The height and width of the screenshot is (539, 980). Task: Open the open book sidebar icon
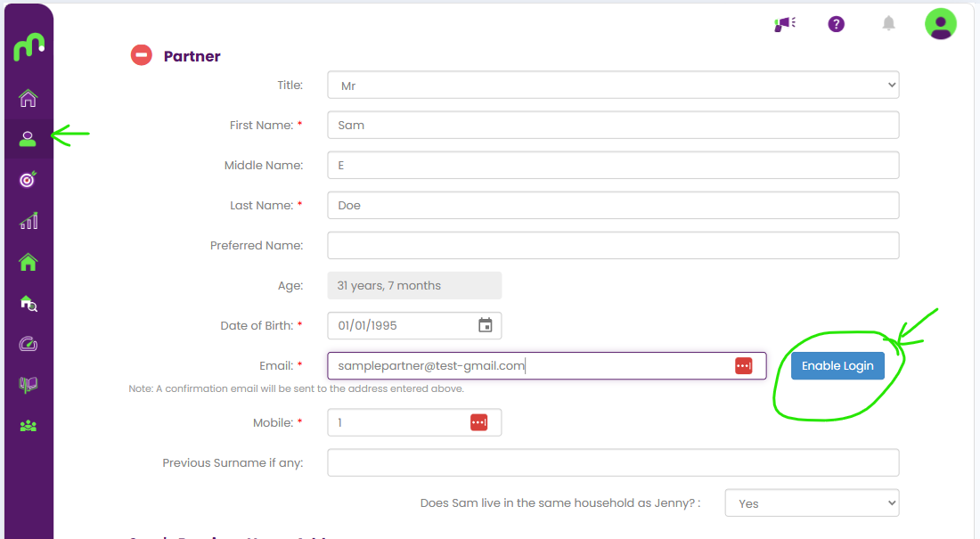[29, 385]
